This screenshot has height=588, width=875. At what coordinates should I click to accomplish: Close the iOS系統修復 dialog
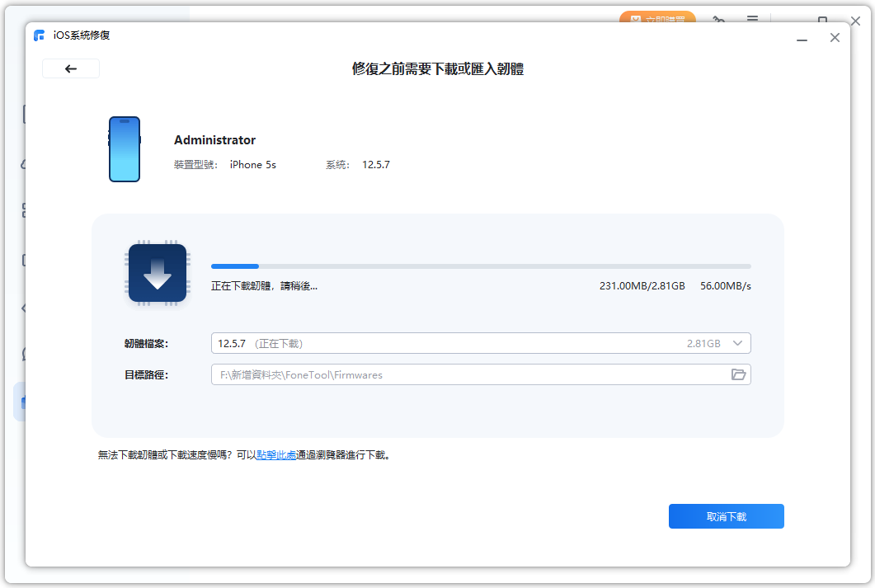[x=835, y=38]
